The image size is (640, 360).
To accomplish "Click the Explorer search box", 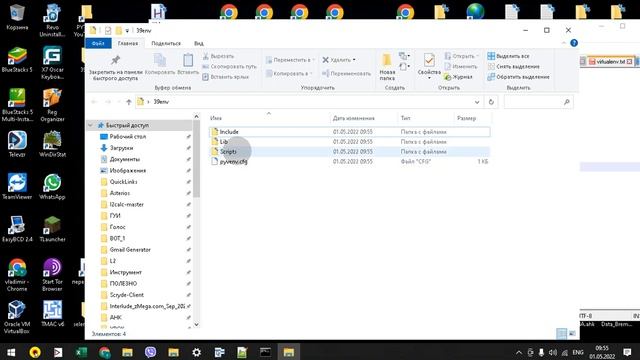I will (538, 102).
